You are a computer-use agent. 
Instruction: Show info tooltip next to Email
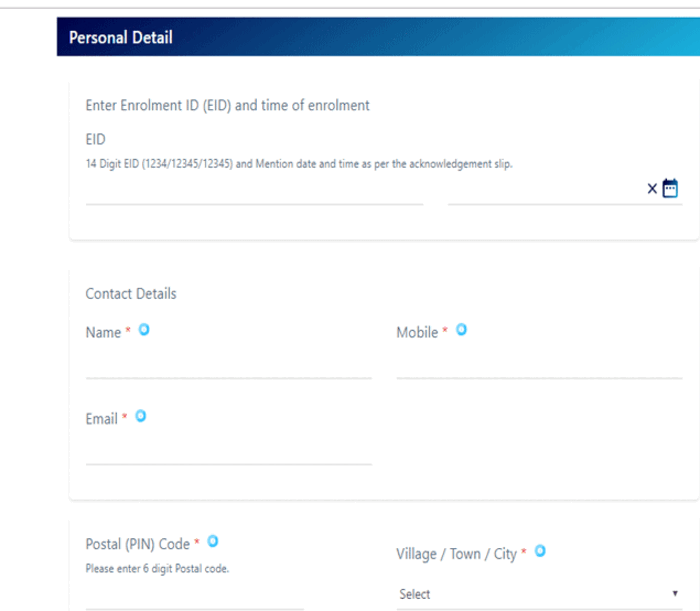pyautogui.click(x=141, y=416)
